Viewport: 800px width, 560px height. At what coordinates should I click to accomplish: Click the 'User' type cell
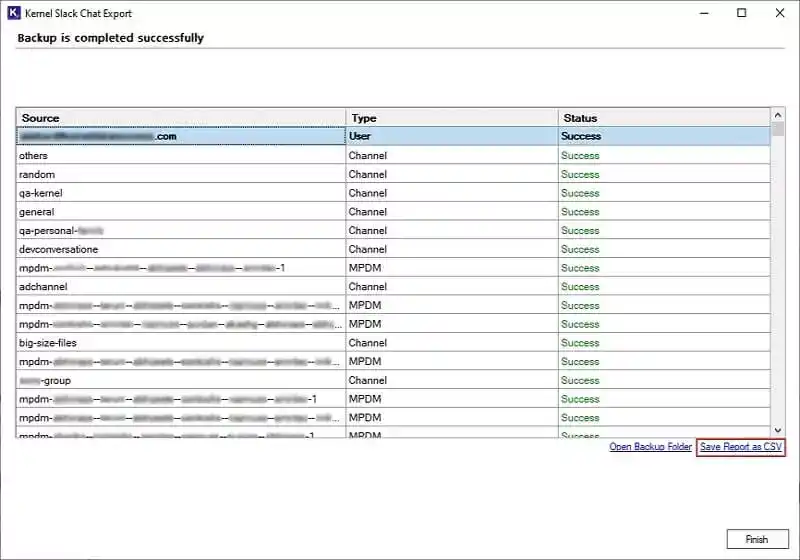tap(452, 136)
